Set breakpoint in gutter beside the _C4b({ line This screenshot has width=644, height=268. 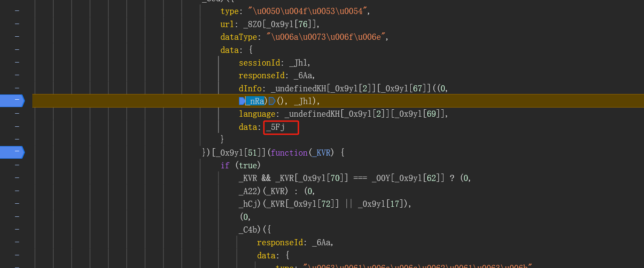coord(17,230)
